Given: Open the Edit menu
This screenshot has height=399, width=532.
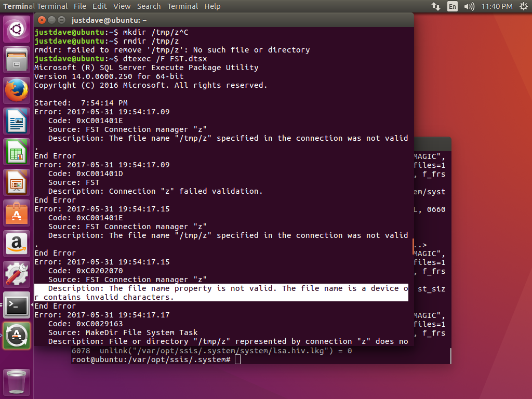Looking at the screenshot, I should [x=100, y=6].
